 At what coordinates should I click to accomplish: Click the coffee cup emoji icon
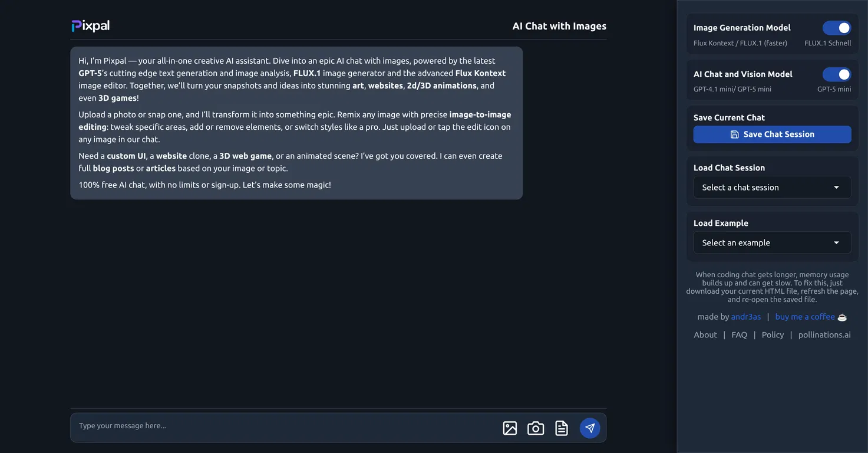point(842,317)
